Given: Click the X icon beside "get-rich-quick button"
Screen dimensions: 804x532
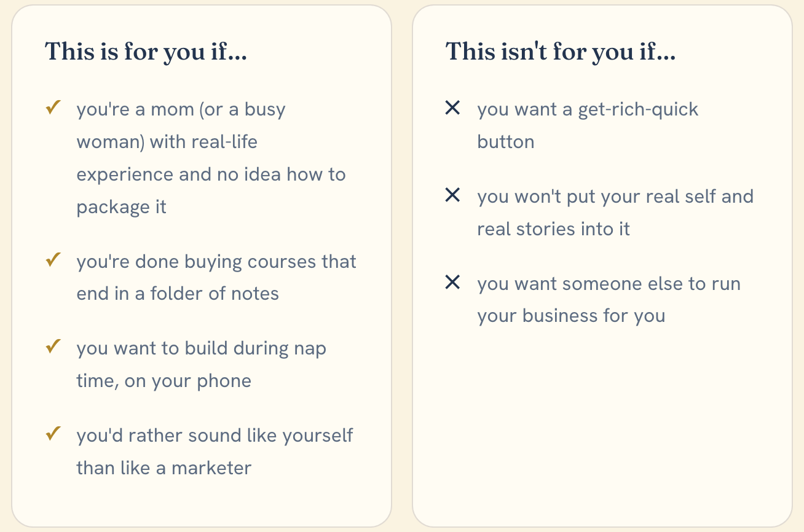Looking at the screenshot, I should (x=452, y=109).
